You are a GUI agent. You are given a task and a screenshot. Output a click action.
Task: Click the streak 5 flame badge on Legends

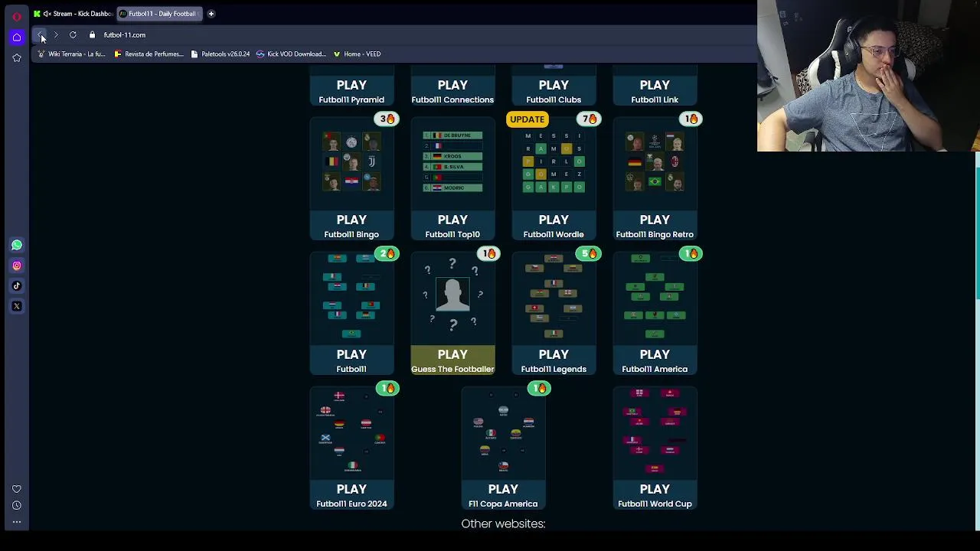point(589,253)
